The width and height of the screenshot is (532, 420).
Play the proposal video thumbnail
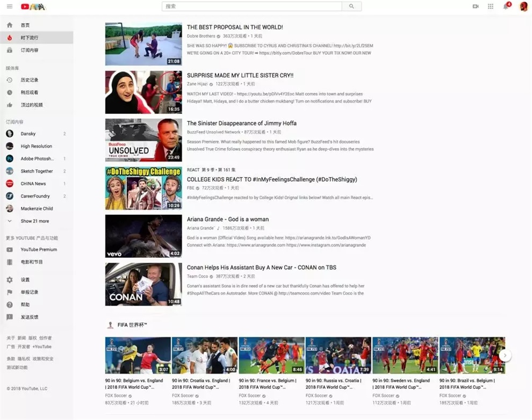(x=143, y=44)
